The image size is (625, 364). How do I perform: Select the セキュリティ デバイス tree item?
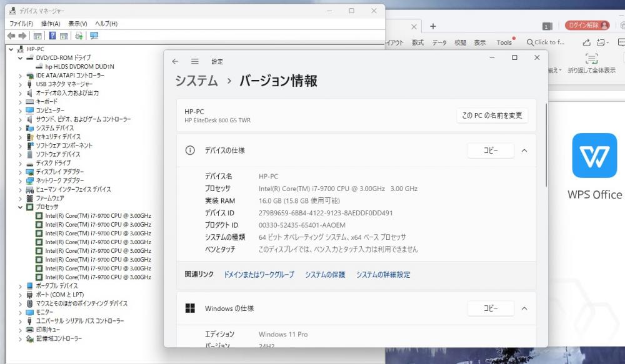(x=58, y=137)
